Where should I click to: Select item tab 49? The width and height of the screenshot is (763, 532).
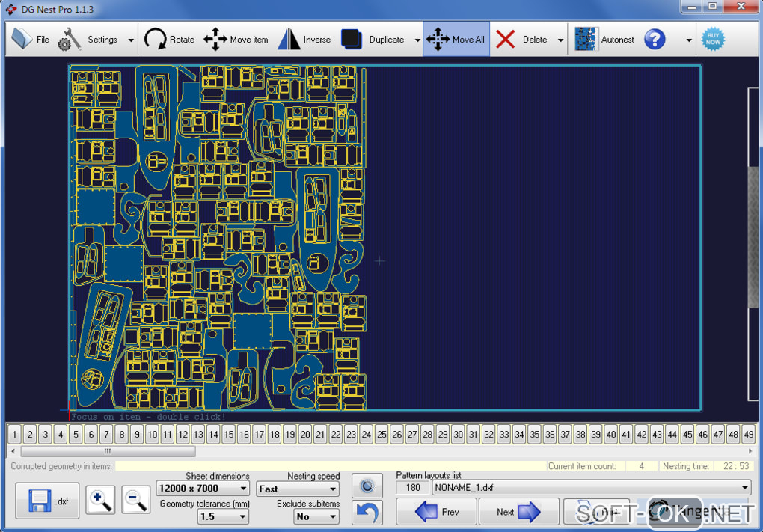[x=748, y=434]
